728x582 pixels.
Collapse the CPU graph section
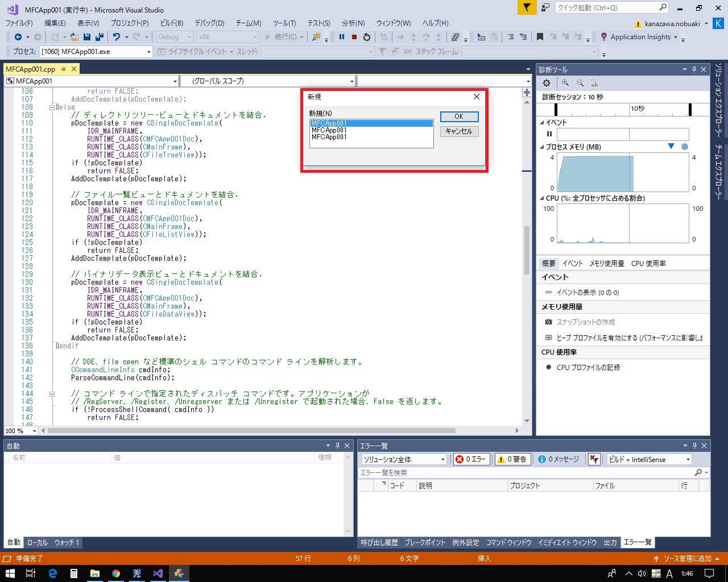click(541, 198)
